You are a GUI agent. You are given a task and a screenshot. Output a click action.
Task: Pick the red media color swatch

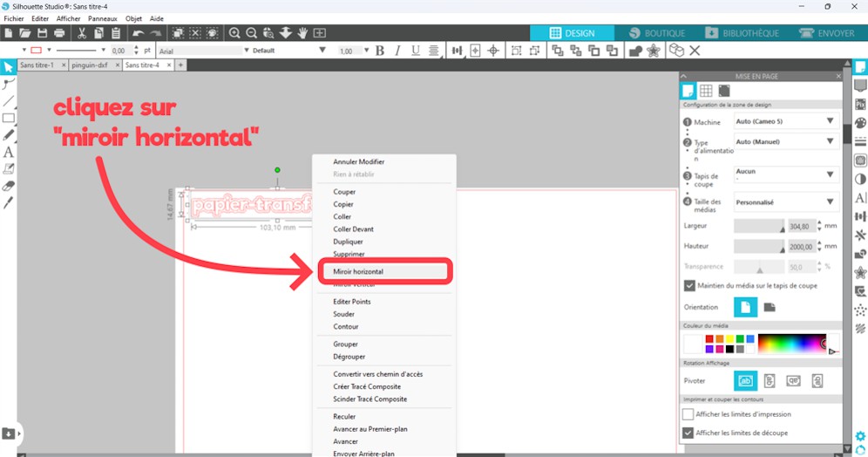pos(709,339)
